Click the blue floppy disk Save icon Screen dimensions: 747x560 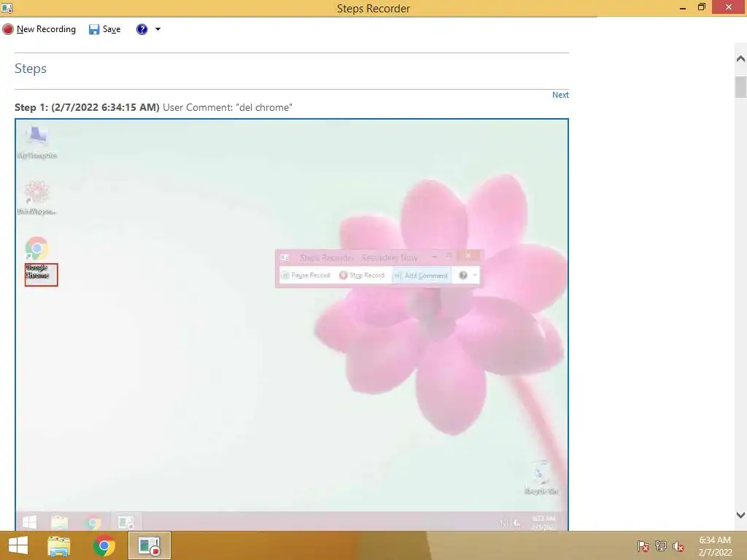[x=94, y=29]
